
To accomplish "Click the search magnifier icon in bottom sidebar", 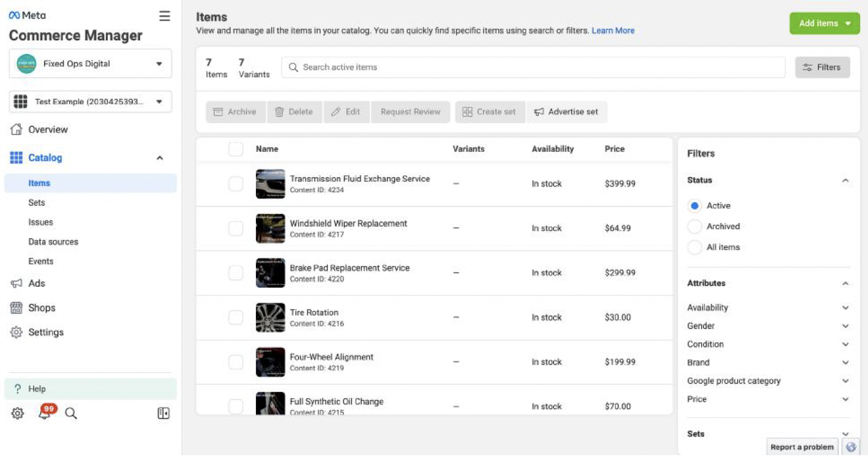I will click(71, 414).
